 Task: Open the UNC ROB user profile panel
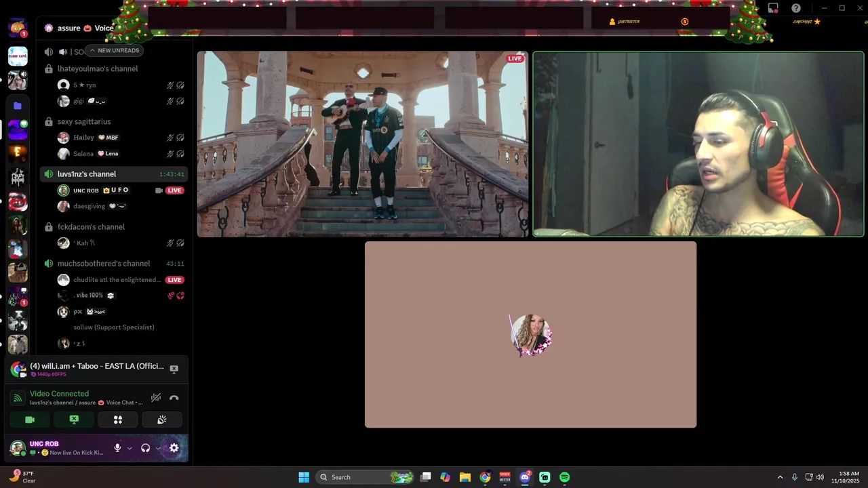tap(57, 448)
